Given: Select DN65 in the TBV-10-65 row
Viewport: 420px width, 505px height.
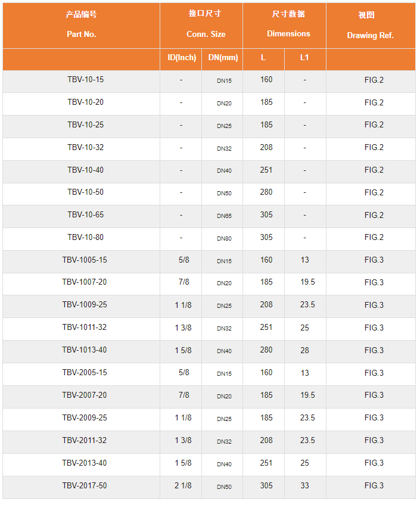Looking at the screenshot, I should point(224,216).
